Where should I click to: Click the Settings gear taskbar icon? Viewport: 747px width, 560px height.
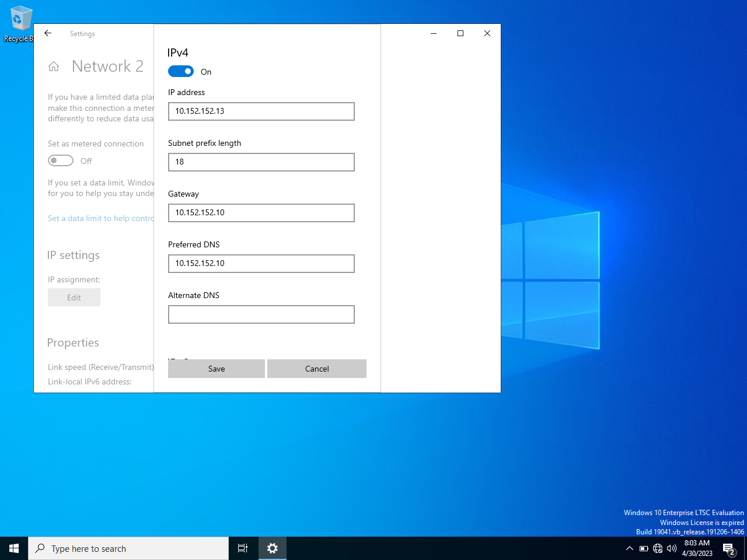(x=273, y=548)
